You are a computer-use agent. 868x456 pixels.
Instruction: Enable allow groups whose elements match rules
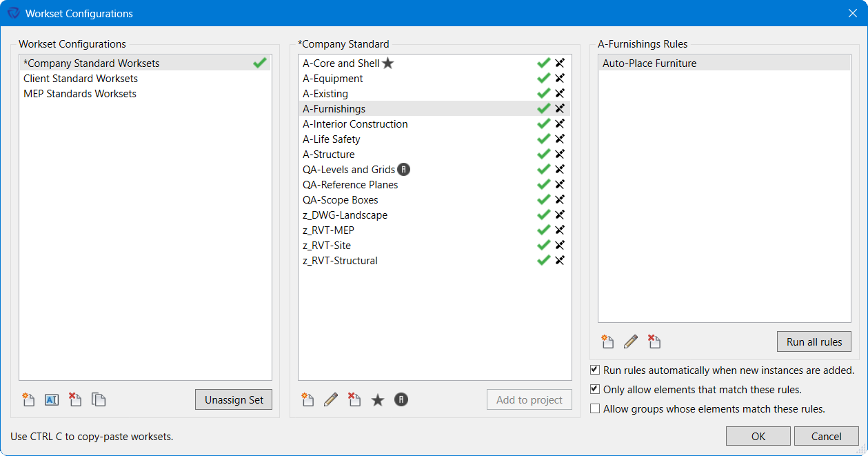595,409
